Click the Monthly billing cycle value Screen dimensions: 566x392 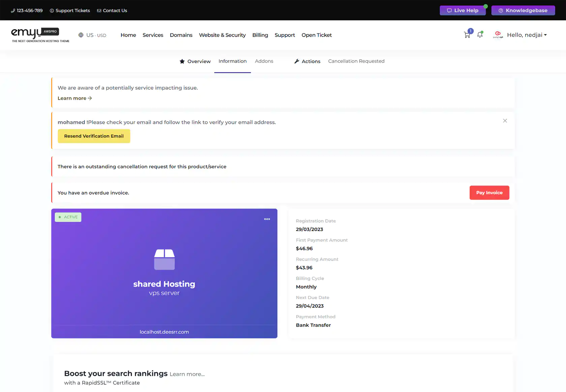click(306, 287)
